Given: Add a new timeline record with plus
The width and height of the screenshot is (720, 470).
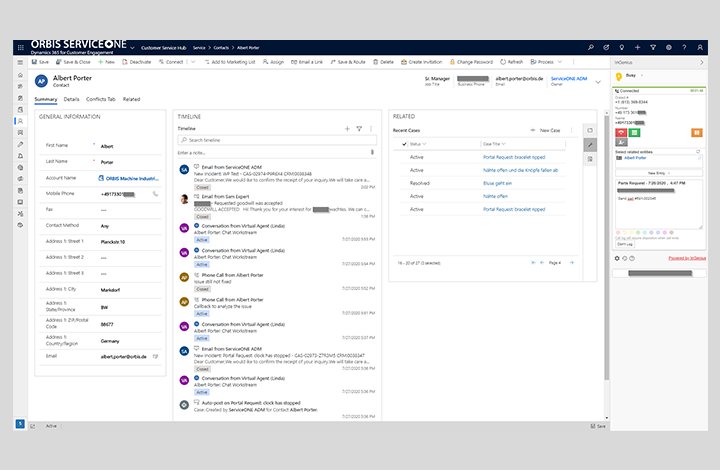Looking at the screenshot, I should pos(347,129).
